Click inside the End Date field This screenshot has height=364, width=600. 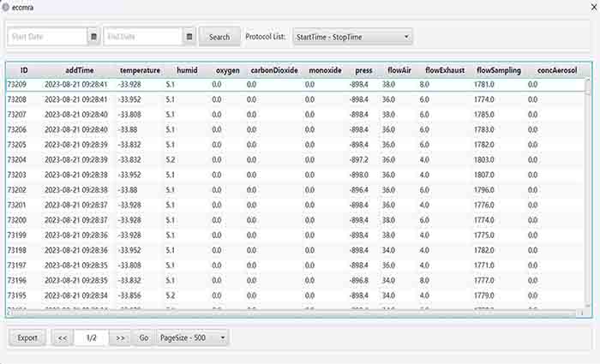142,37
